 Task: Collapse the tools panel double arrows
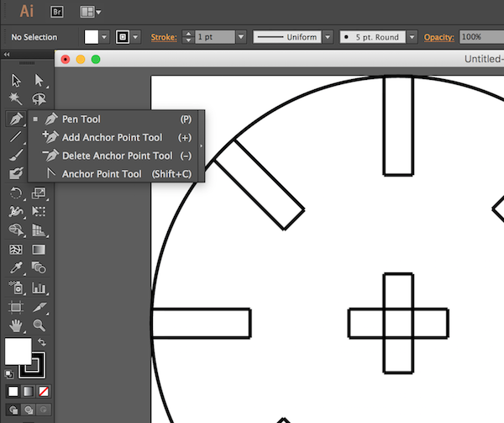[x=7, y=55]
